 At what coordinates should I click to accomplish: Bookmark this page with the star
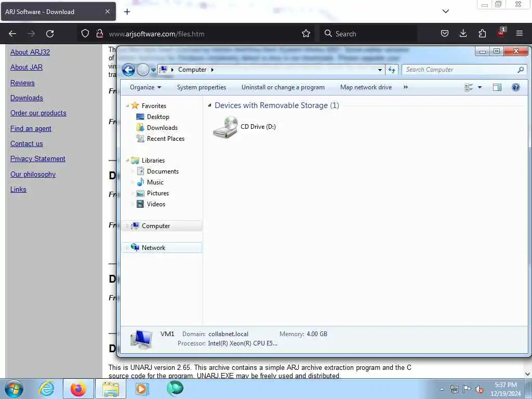tap(305, 34)
